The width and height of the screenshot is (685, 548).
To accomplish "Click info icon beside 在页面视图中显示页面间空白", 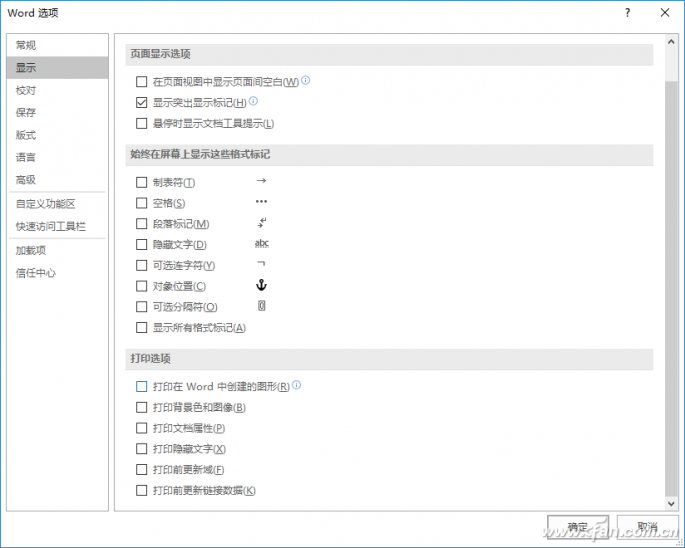I will [x=306, y=81].
